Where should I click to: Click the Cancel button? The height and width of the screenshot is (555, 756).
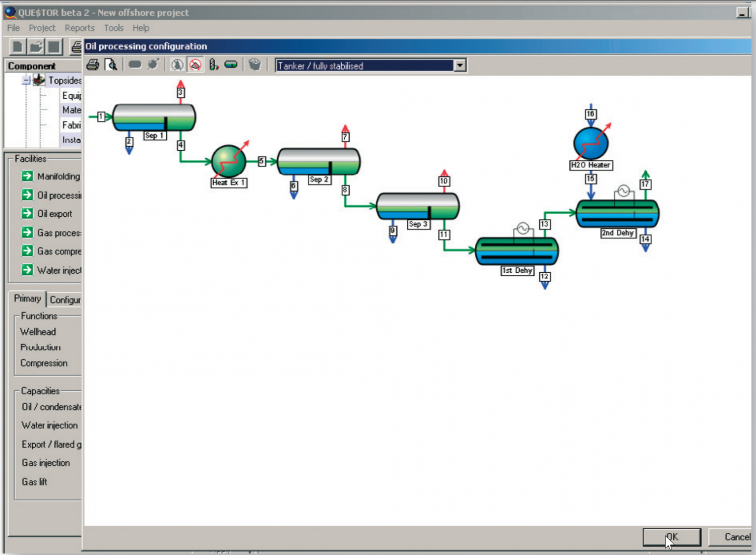coord(737,537)
